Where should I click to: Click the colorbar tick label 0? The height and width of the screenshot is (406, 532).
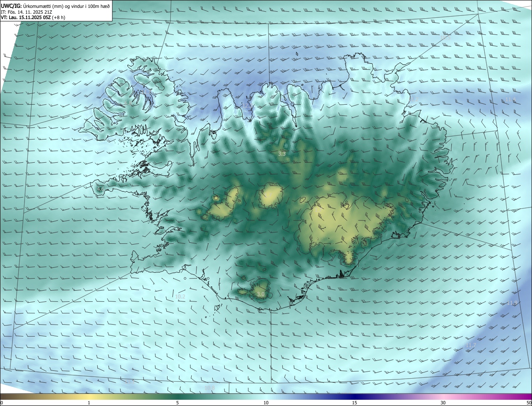[2, 403]
